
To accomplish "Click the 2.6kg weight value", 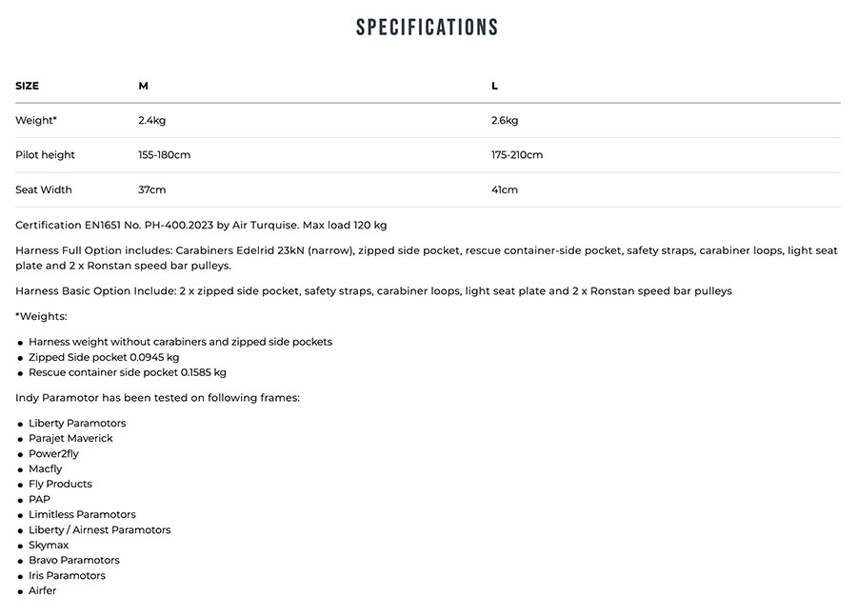I will coord(505,120).
